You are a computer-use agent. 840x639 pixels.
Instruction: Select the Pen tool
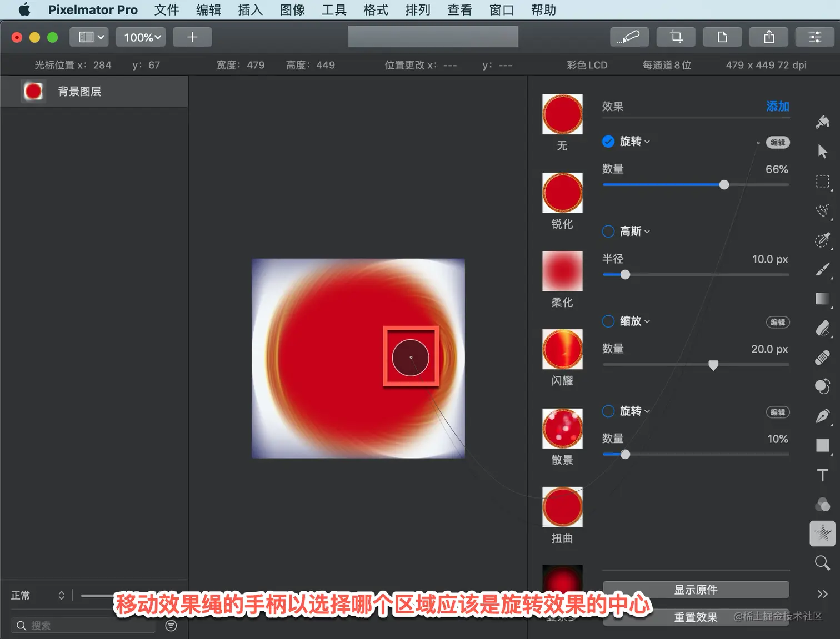pyautogui.click(x=823, y=416)
